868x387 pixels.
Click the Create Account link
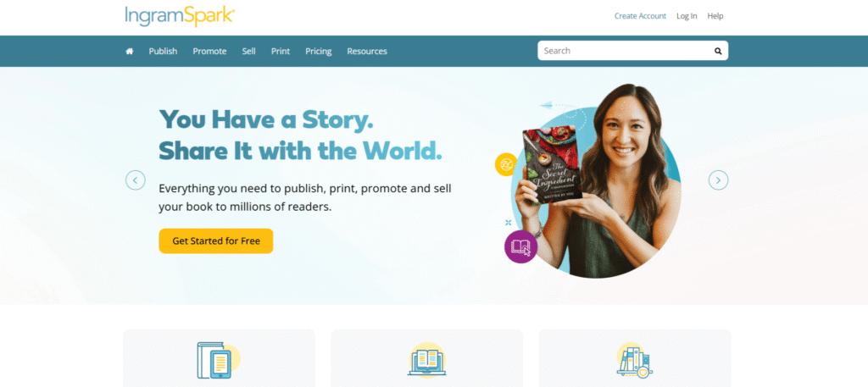click(640, 16)
